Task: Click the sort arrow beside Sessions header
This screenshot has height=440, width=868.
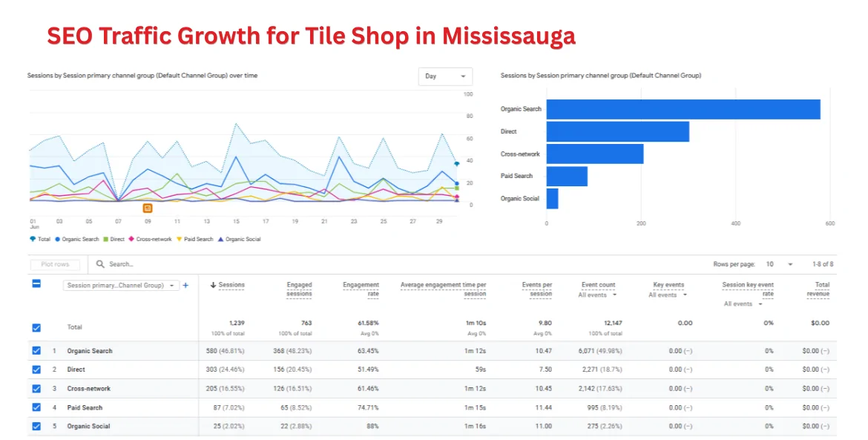Action: point(213,285)
